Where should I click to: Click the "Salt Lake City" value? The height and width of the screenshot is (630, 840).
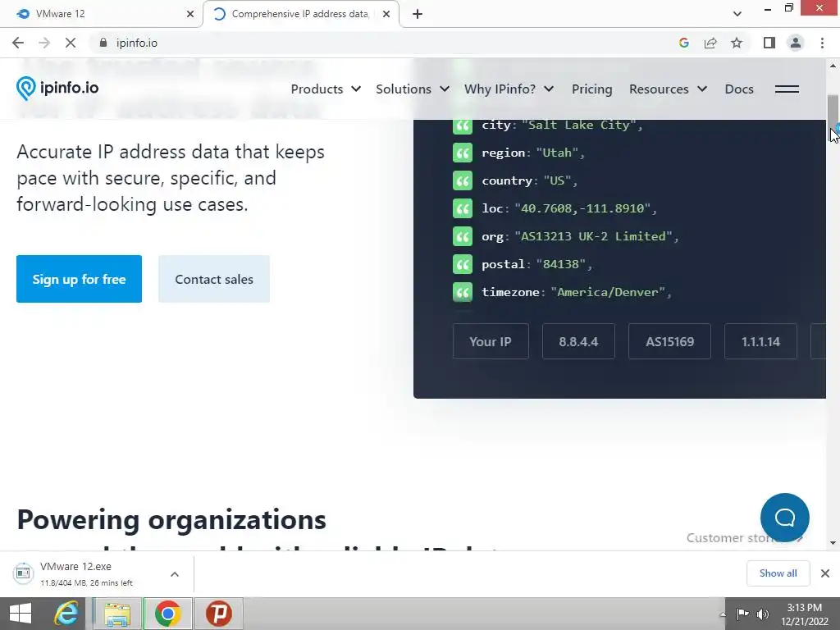[x=578, y=125]
